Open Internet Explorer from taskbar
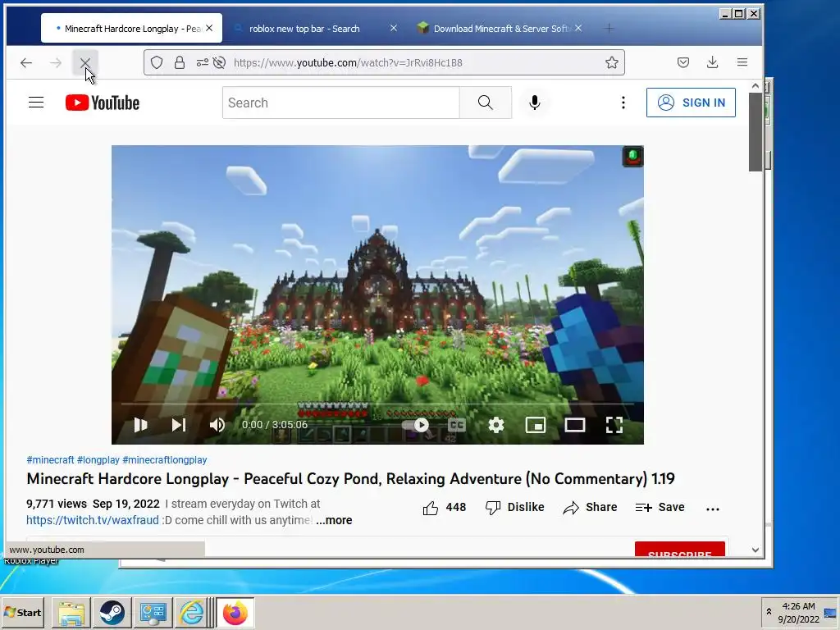The height and width of the screenshot is (630, 840). tap(192, 612)
